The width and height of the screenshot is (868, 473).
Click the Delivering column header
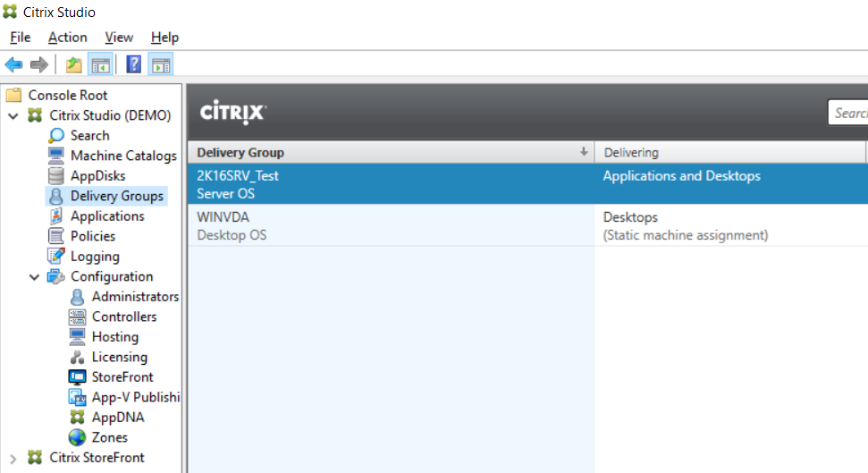click(729, 152)
